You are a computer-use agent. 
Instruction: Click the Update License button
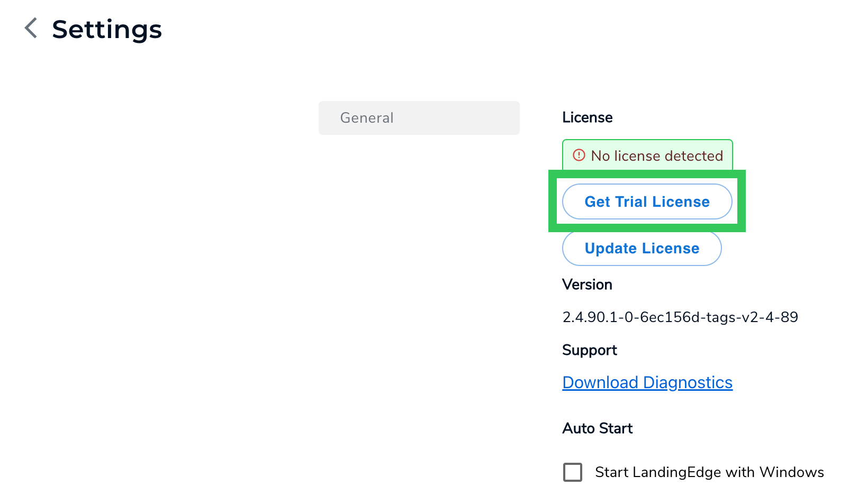point(642,248)
